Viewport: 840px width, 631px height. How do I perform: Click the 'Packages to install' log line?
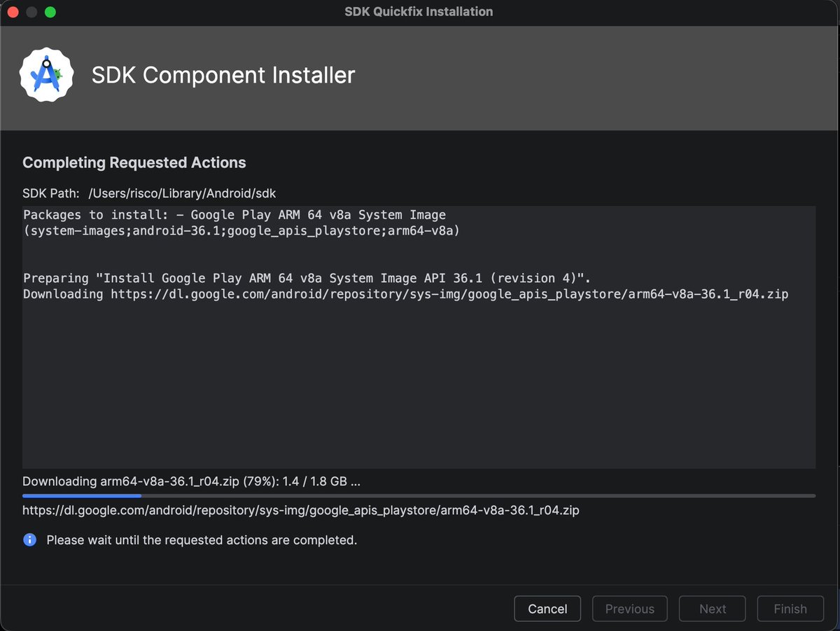point(234,215)
